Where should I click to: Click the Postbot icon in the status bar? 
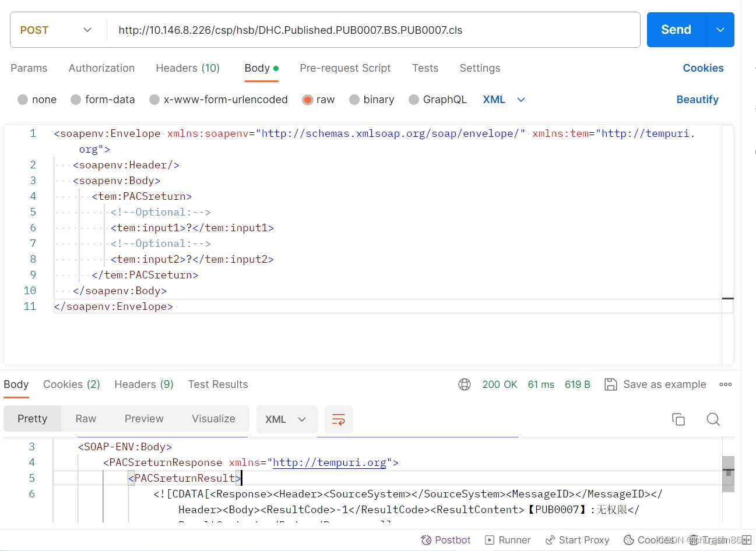tap(426, 540)
